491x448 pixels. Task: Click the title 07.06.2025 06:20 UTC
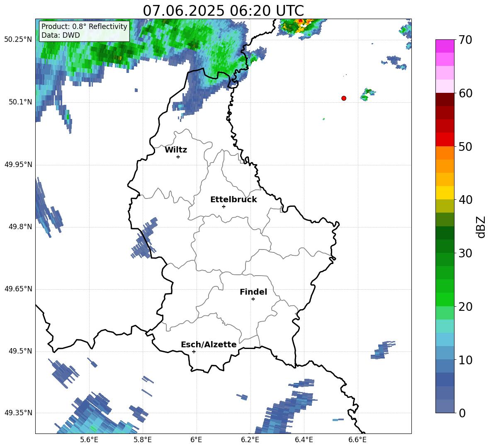[223, 11]
